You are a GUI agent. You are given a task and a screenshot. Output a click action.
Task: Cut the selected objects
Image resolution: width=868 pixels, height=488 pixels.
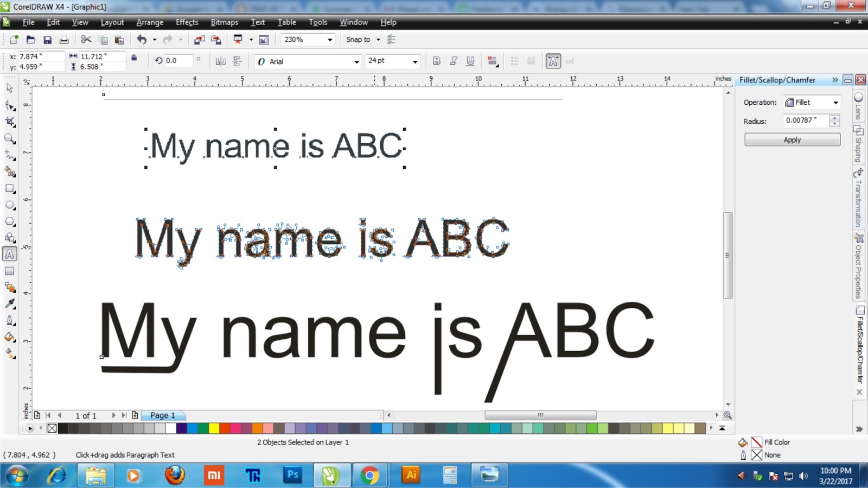point(86,40)
